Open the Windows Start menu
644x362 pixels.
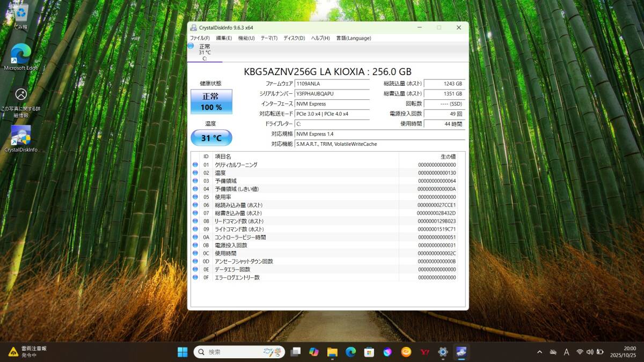coord(182,352)
